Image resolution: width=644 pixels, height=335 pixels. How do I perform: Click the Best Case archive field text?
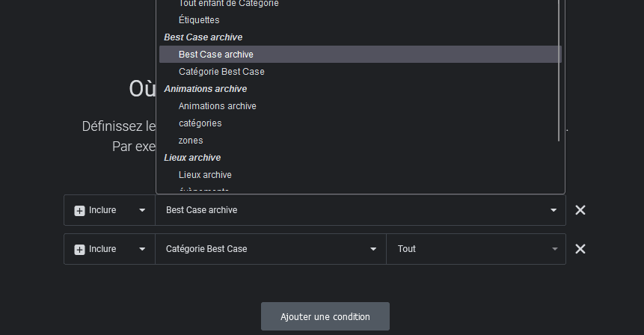tap(202, 210)
